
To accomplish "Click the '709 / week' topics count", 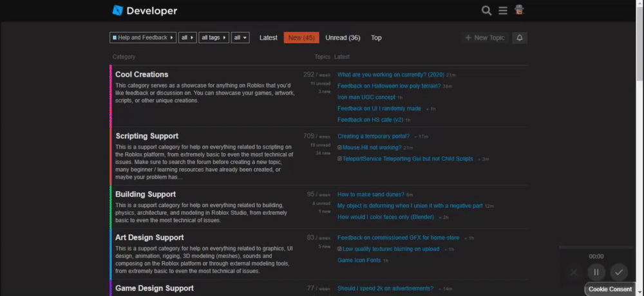I will pyautogui.click(x=317, y=136).
